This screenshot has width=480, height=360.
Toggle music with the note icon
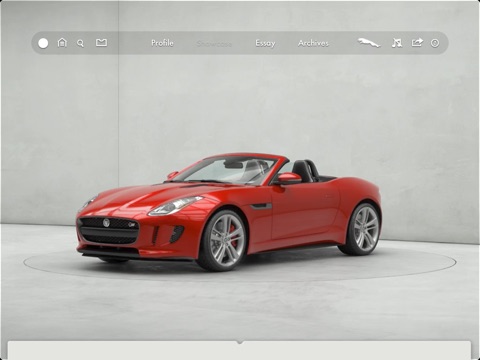pos(397,43)
